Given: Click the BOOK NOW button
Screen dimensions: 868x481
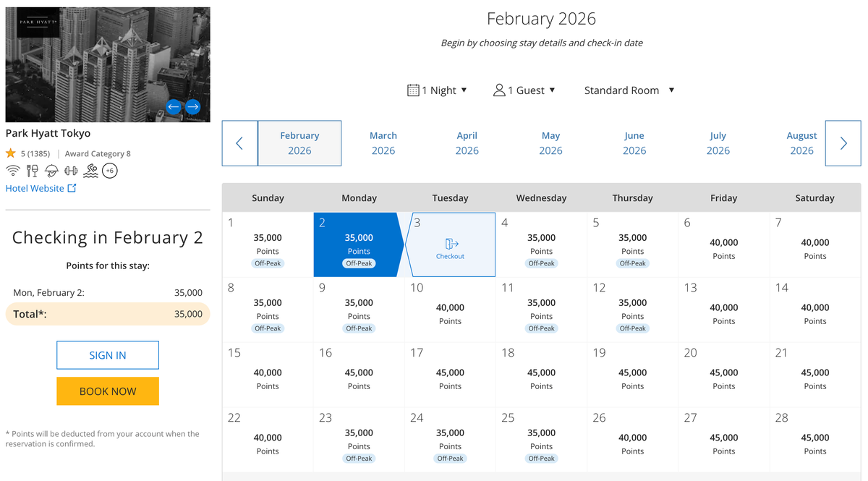Looking at the screenshot, I should tap(108, 391).
